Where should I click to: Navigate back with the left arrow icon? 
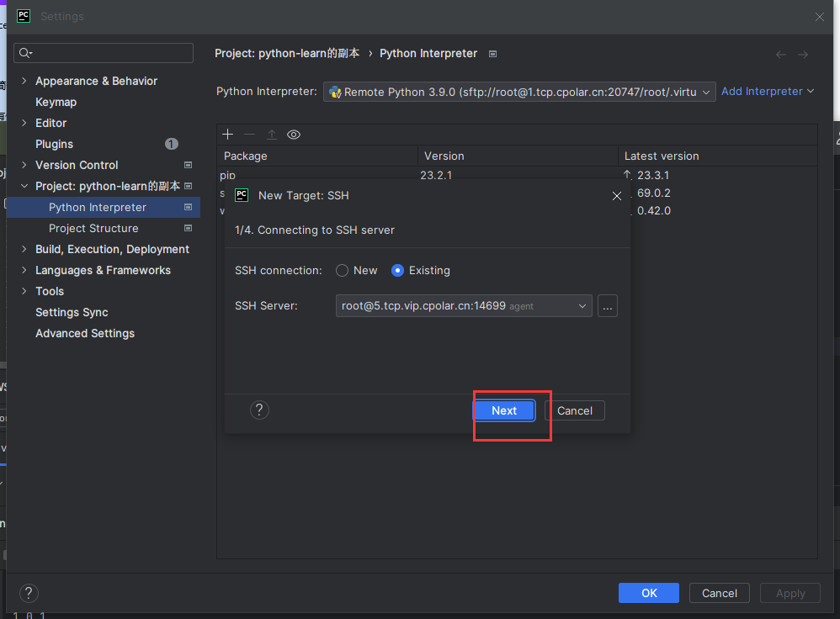tap(781, 54)
